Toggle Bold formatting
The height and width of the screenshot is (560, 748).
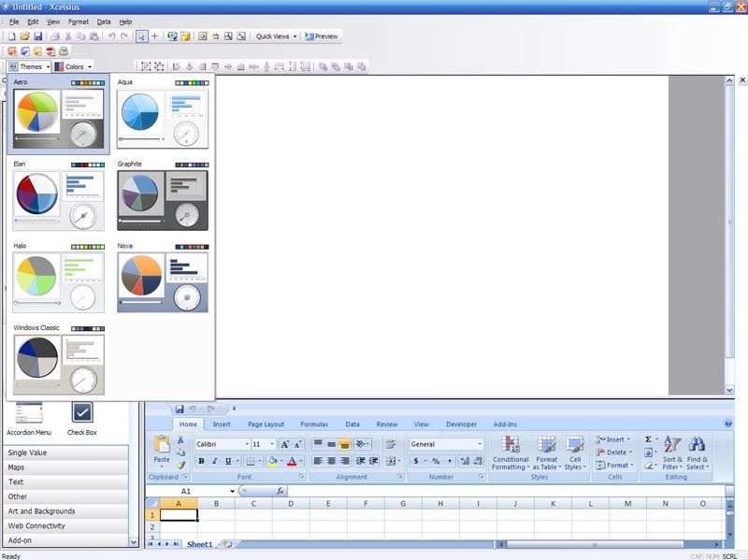(x=201, y=461)
